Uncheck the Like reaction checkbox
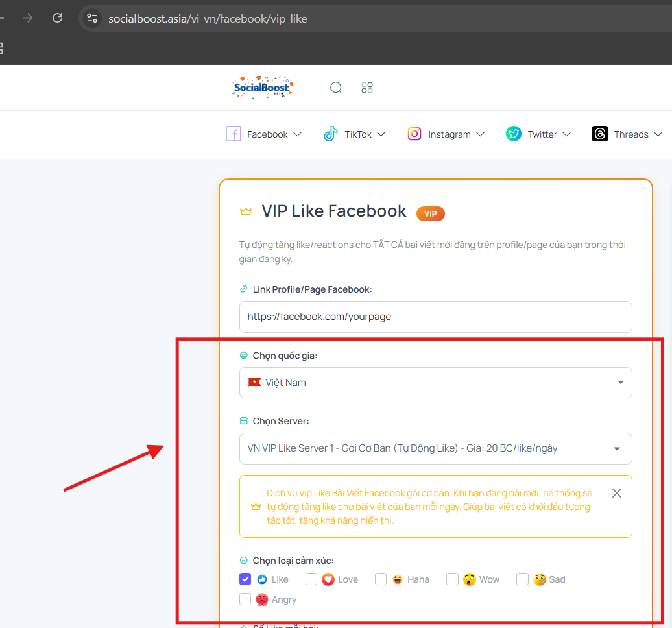Image resolution: width=672 pixels, height=628 pixels. [x=245, y=579]
